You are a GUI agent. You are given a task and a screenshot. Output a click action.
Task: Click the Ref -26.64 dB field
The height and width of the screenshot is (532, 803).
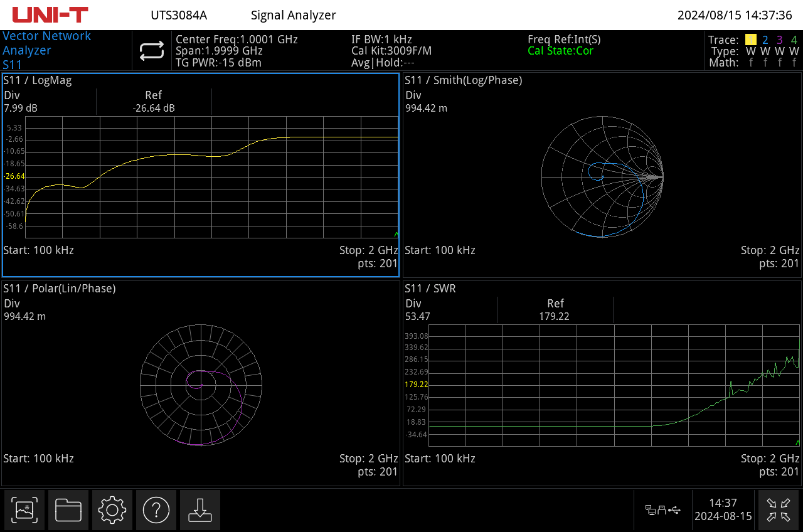(154, 102)
